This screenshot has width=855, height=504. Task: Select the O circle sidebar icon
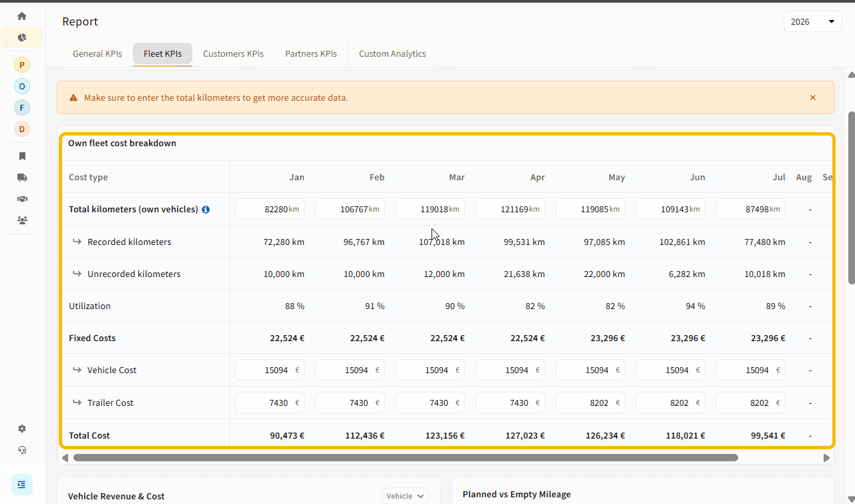pos(22,86)
